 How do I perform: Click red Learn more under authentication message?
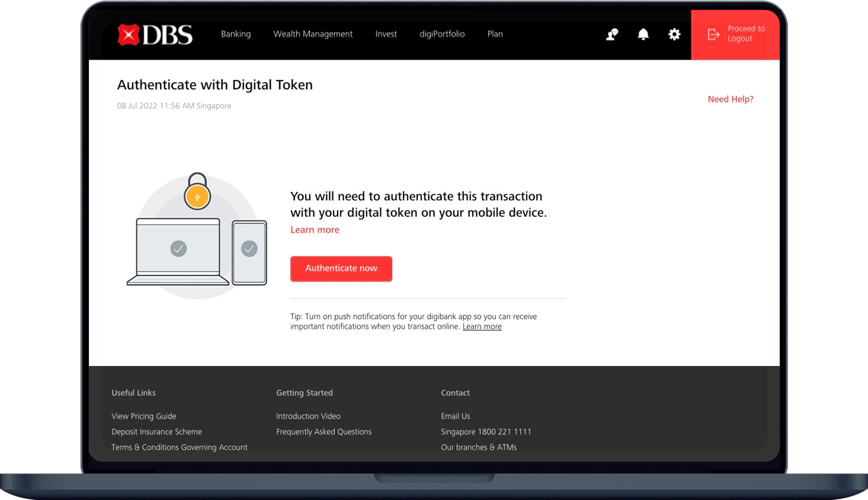[x=315, y=230]
